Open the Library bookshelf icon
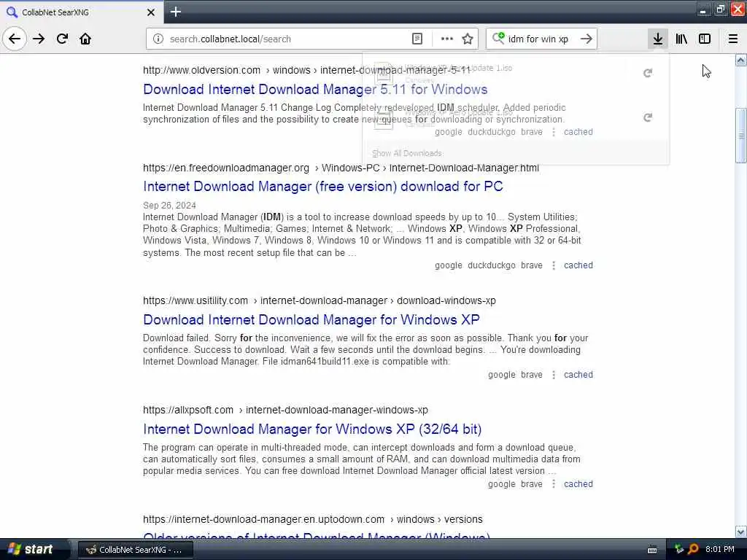The width and height of the screenshot is (747, 560). pyautogui.click(x=681, y=39)
